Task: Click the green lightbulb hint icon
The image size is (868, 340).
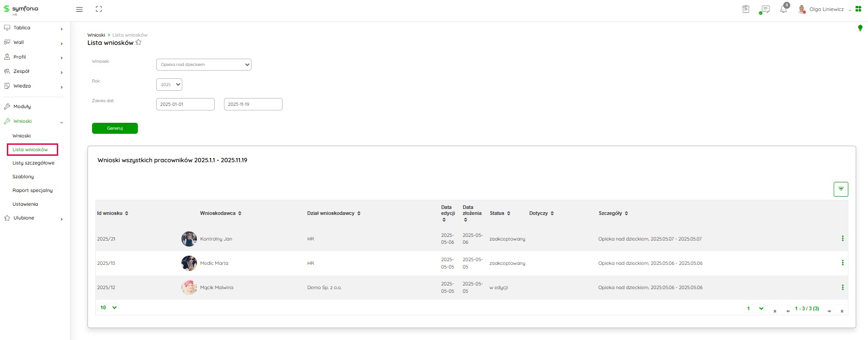Action: click(860, 28)
